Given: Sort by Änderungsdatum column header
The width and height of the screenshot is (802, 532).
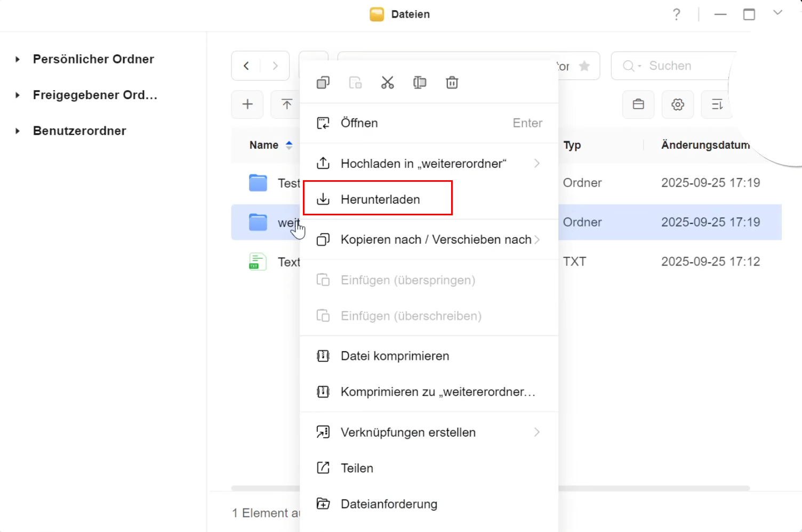Looking at the screenshot, I should (x=705, y=145).
